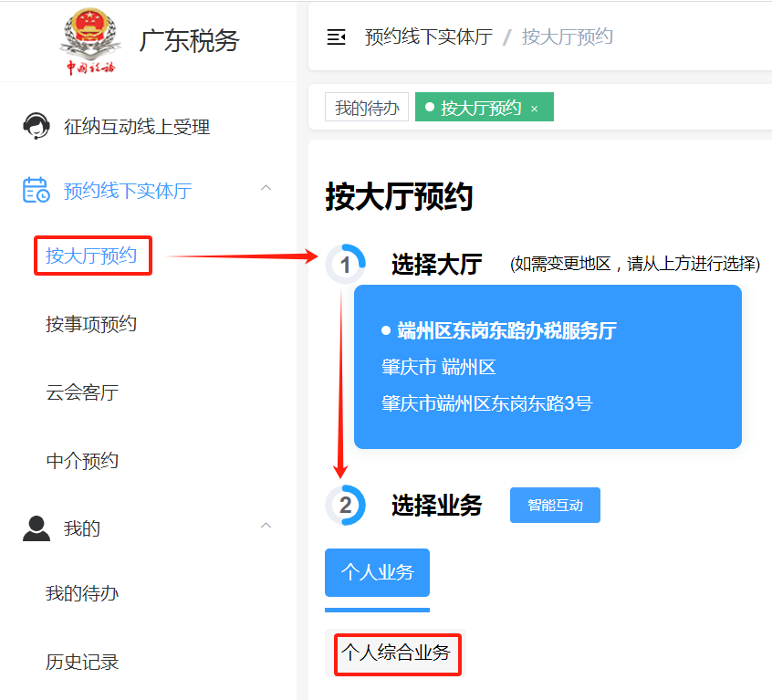Click the 按大厅预约 breadcrumb text

(568, 37)
